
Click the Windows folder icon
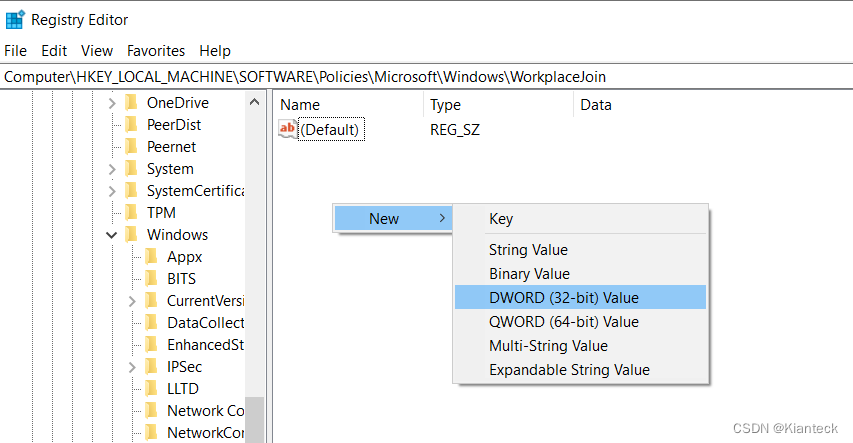pos(131,235)
